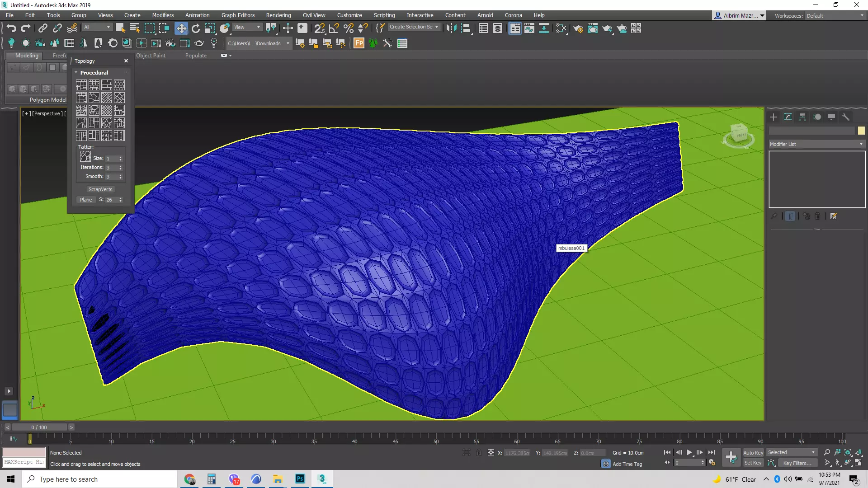This screenshot has height=488, width=868.
Task: Toggle Auto Key animation mode
Action: click(x=753, y=453)
